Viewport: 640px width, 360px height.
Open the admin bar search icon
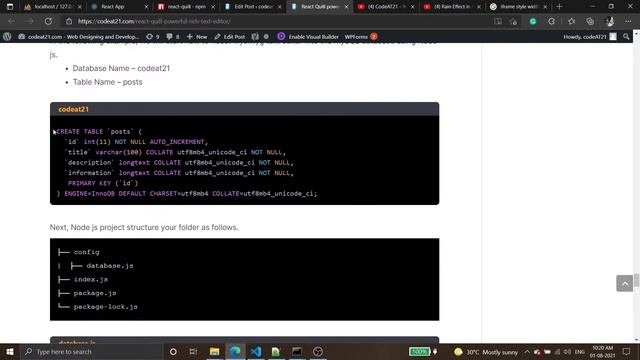(626, 36)
